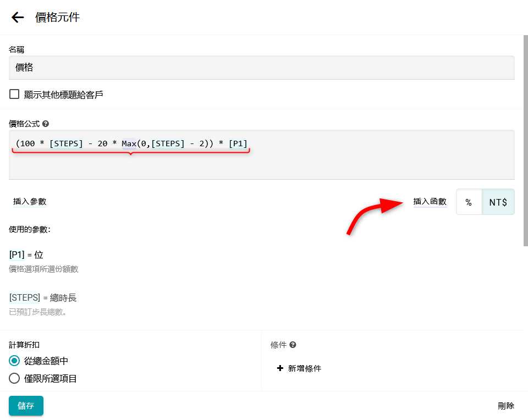Click 新增條件 to add a condition

click(x=304, y=368)
